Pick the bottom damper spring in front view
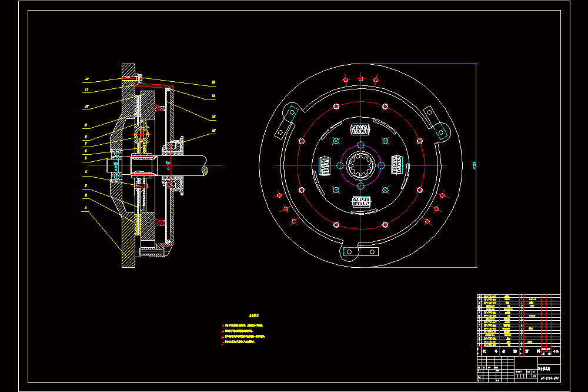This screenshot has width=588, height=392. point(361,202)
